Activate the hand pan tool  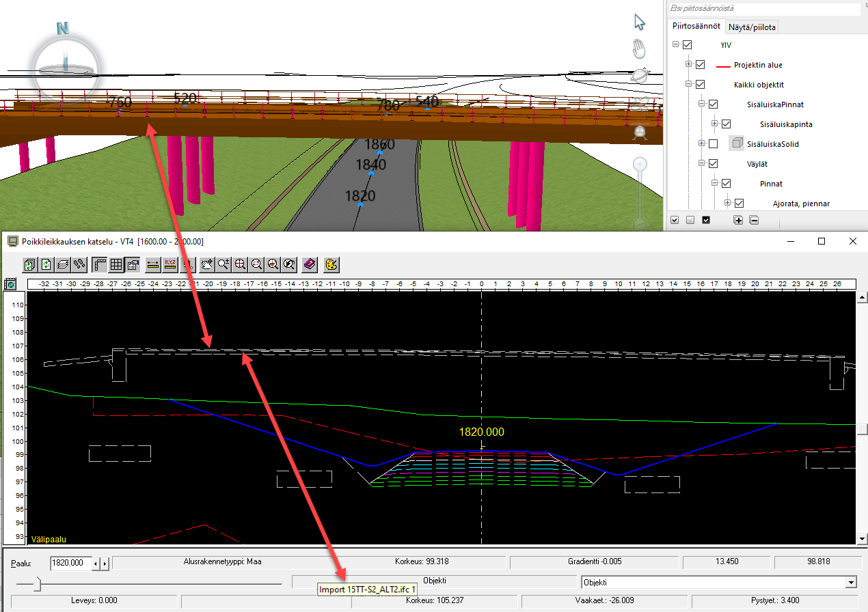click(639, 49)
